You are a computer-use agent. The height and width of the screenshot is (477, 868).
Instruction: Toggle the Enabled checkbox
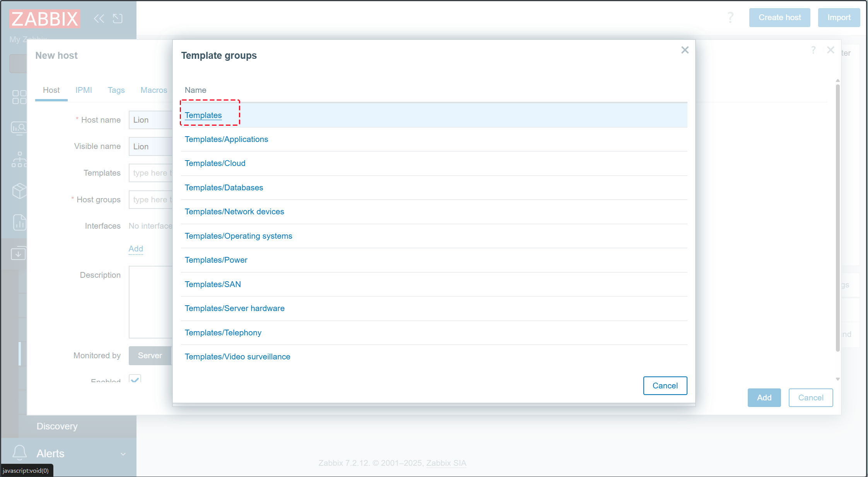135,379
